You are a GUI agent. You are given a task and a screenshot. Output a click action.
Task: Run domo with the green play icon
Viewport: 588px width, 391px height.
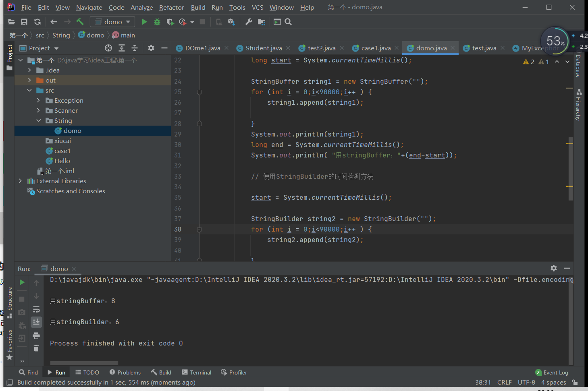144,22
